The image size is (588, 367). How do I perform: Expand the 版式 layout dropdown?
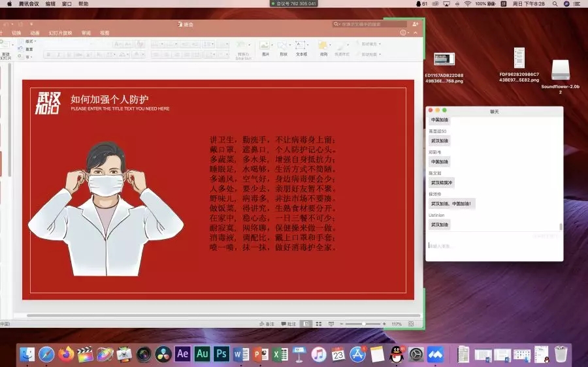(x=29, y=41)
